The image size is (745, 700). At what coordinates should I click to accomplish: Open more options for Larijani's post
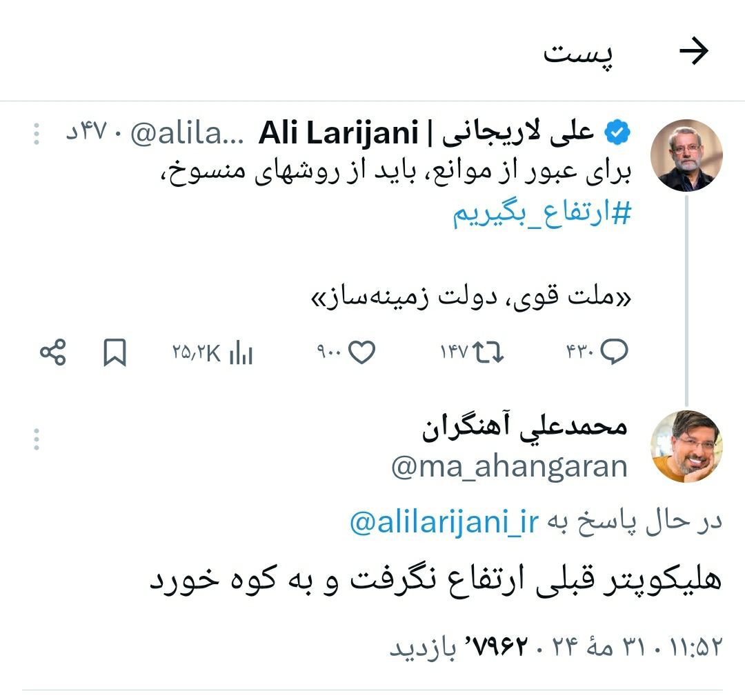37,133
